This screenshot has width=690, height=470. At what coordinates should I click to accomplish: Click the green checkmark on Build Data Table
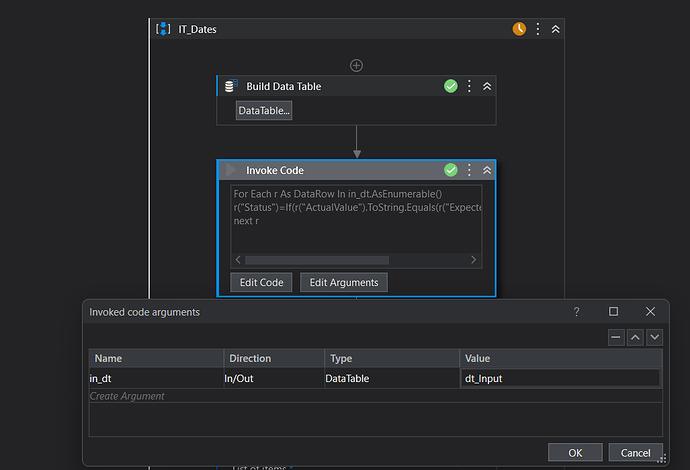click(451, 86)
